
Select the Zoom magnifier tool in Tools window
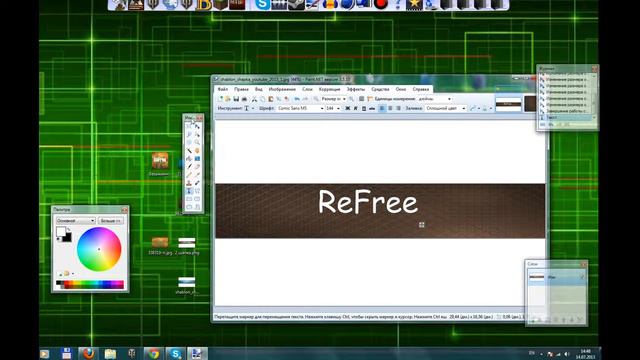tap(197, 142)
